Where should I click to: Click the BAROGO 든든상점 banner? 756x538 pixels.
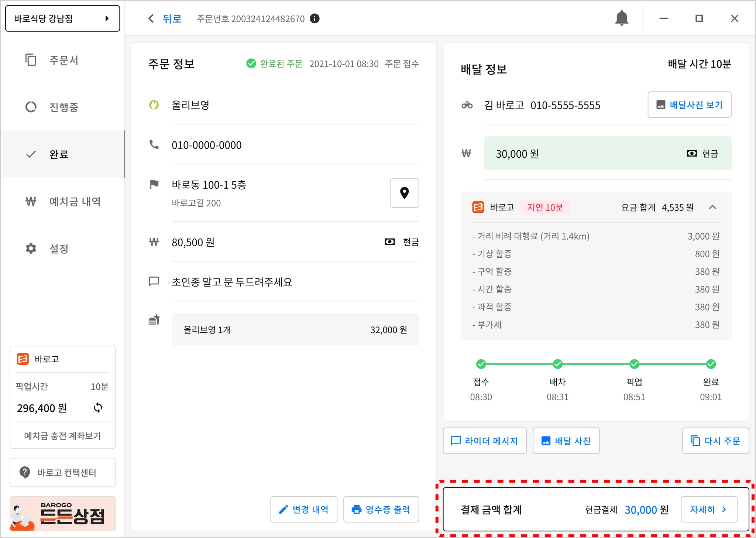[x=62, y=514]
